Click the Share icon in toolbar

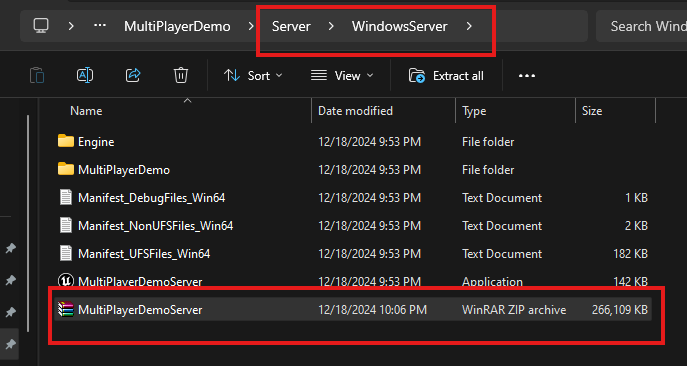133,75
